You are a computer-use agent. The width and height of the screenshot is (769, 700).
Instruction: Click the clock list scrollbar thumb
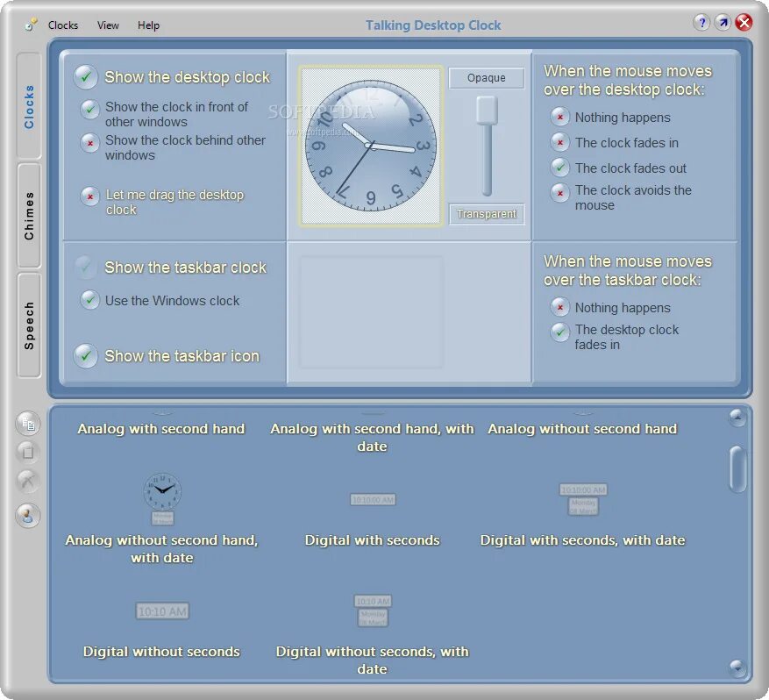[x=737, y=469]
